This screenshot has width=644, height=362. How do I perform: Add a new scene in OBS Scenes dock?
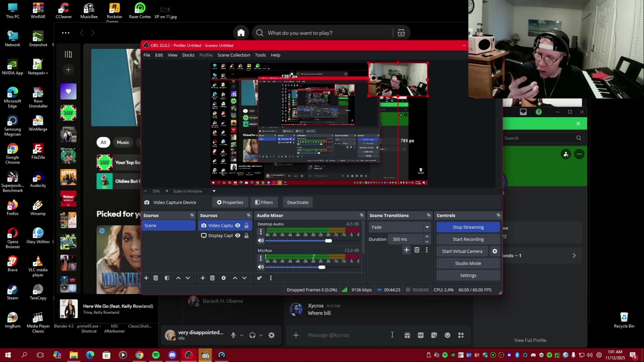tap(146, 278)
